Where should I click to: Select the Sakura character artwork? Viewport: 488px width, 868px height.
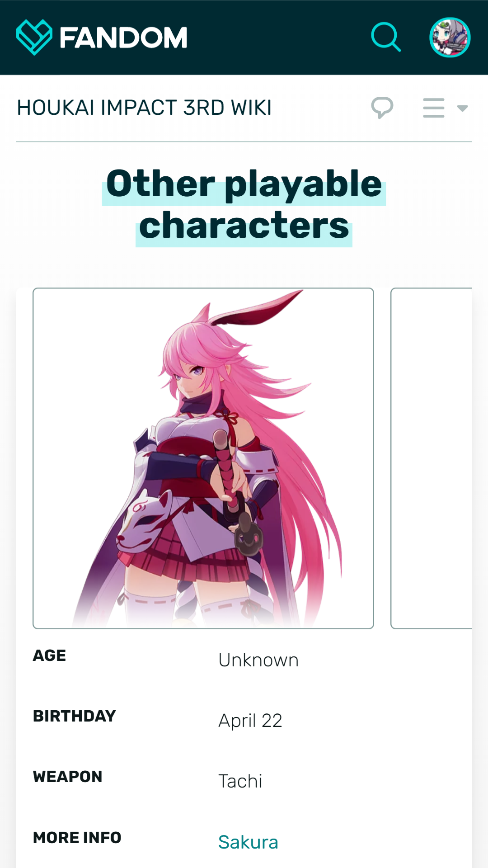click(x=203, y=458)
